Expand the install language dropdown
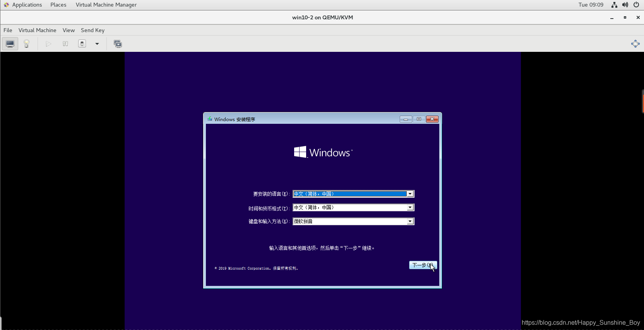This screenshot has height=330, width=644. tap(410, 194)
